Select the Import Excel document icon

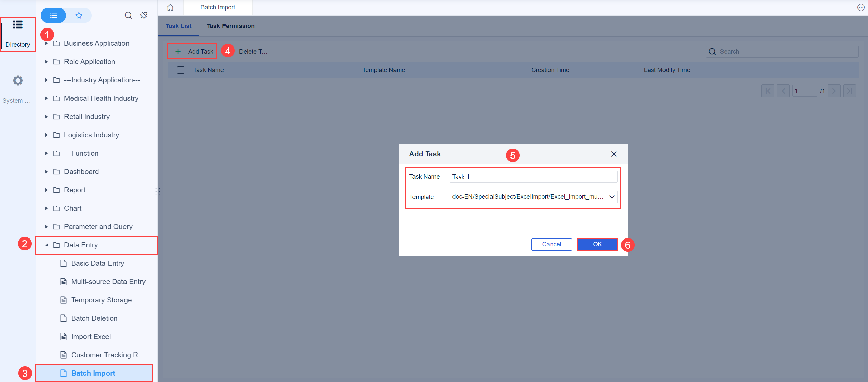pyautogui.click(x=63, y=336)
